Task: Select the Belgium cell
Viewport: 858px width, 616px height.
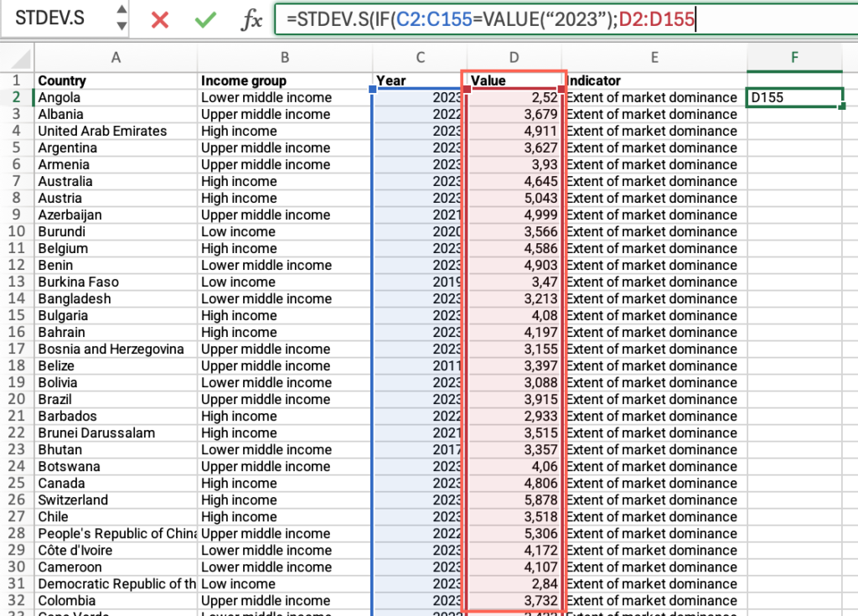Action: [x=116, y=249]
